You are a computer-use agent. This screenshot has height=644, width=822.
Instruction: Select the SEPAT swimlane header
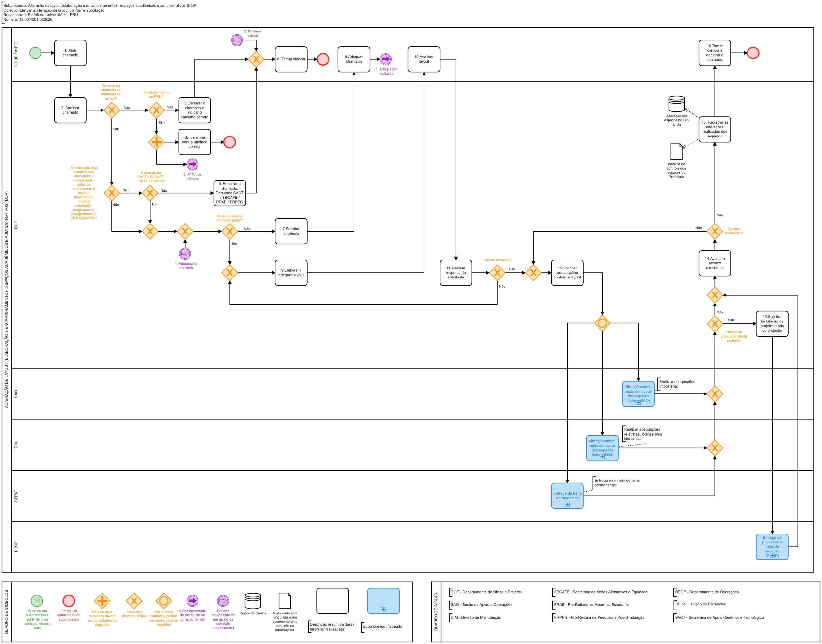pyautogui.click(x=16, y=496)
